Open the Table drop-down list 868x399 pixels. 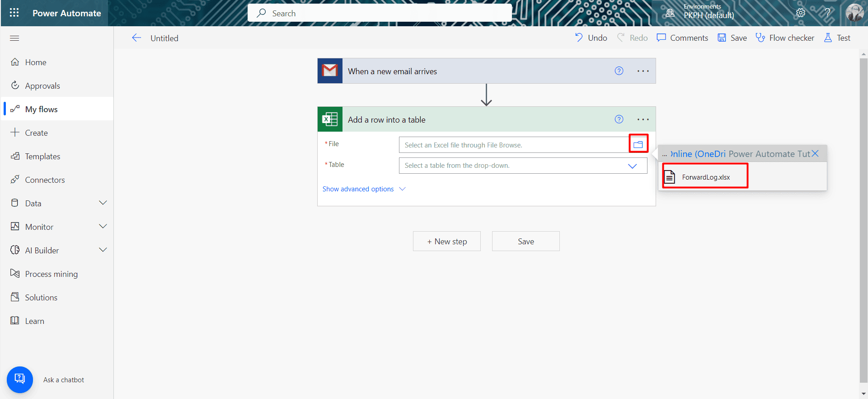632,166
